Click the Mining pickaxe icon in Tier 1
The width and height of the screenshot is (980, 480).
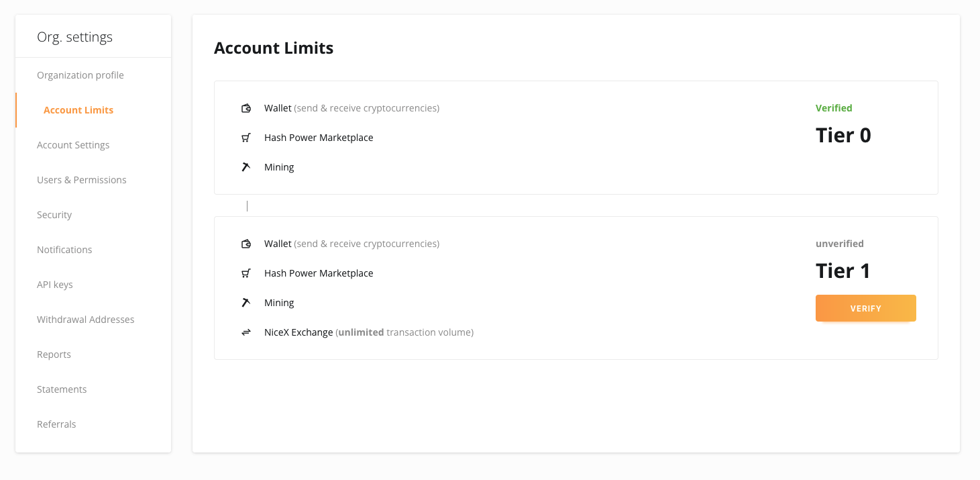pyautogui.click(x=246, y=302)
